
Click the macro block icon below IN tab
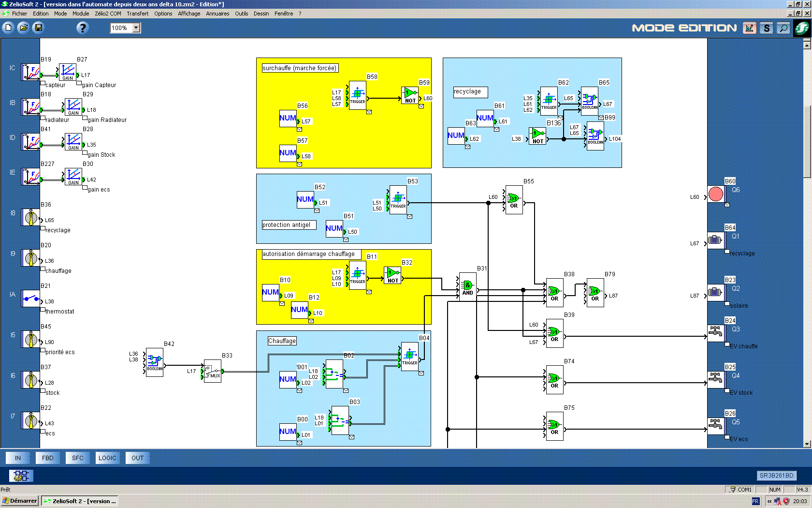(21, 476)
